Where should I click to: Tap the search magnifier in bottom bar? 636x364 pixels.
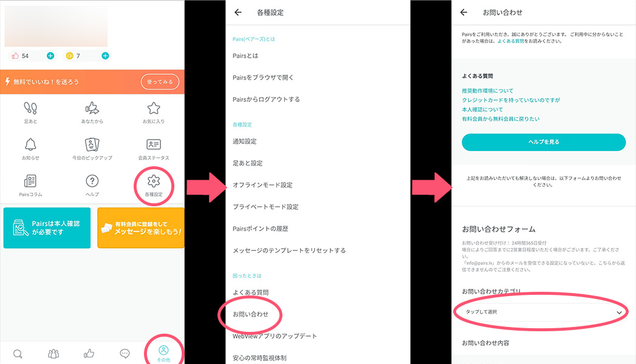[x=18, y=354]
